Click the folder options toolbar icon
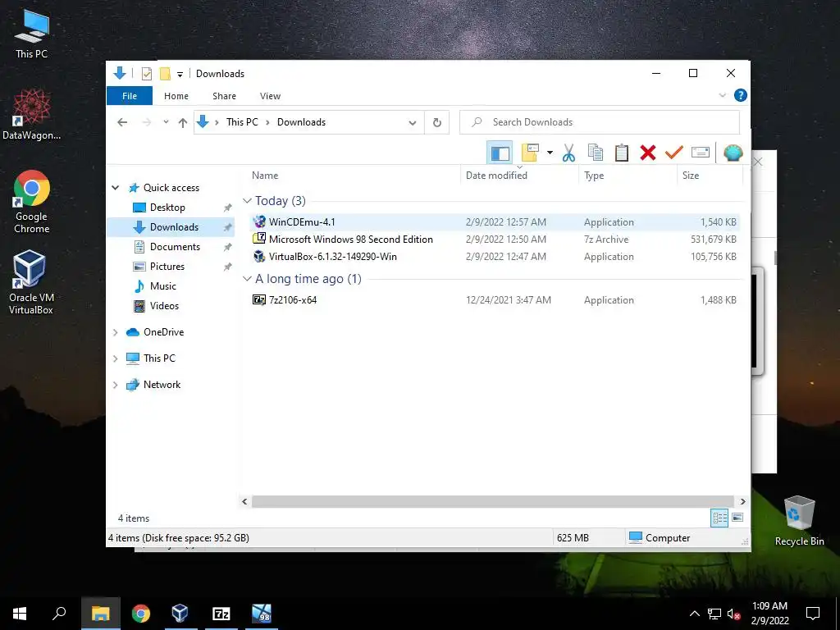Screen dimensions: 840x630 (530, 153)
